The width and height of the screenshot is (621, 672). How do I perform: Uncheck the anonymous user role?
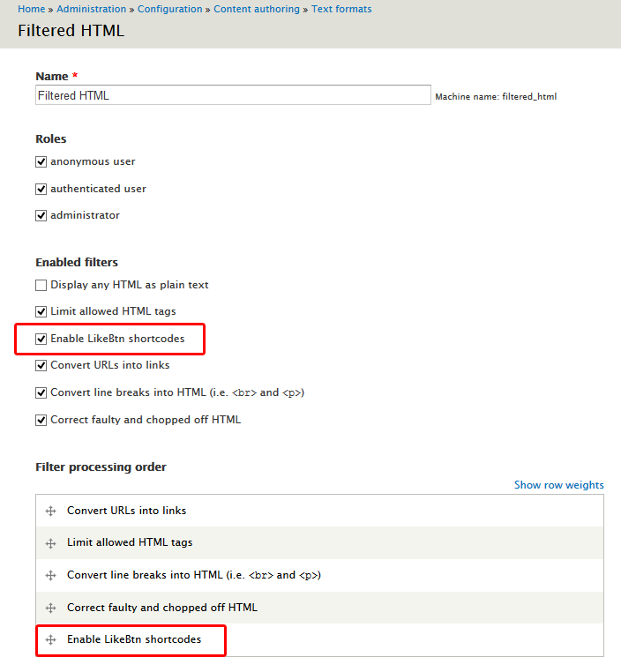click(41, 162)
